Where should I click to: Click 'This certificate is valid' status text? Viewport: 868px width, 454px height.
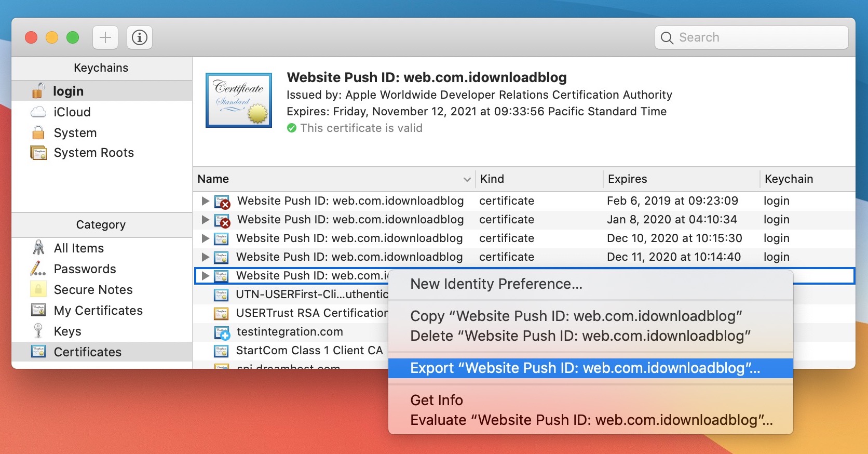(x=361, y=128)
